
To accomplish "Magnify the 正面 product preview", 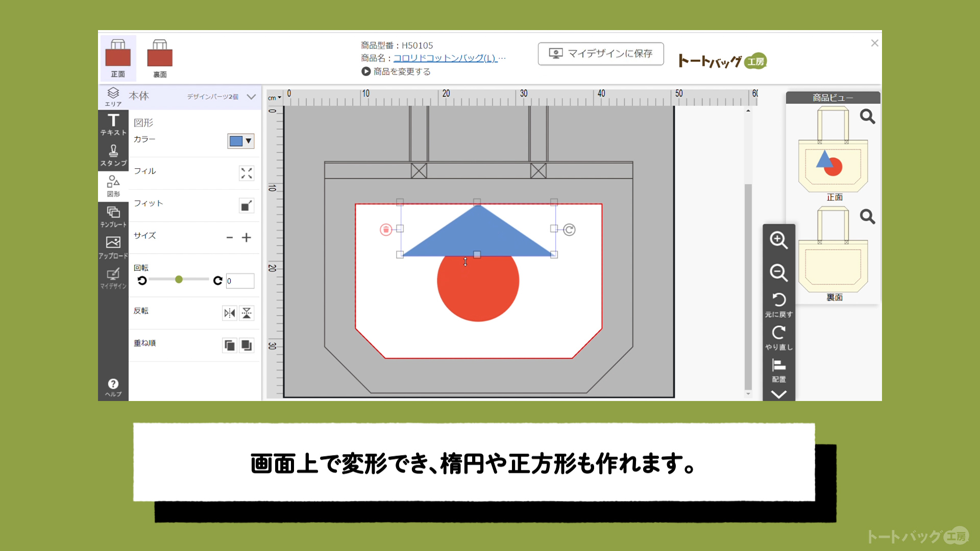I will point(867,117).
